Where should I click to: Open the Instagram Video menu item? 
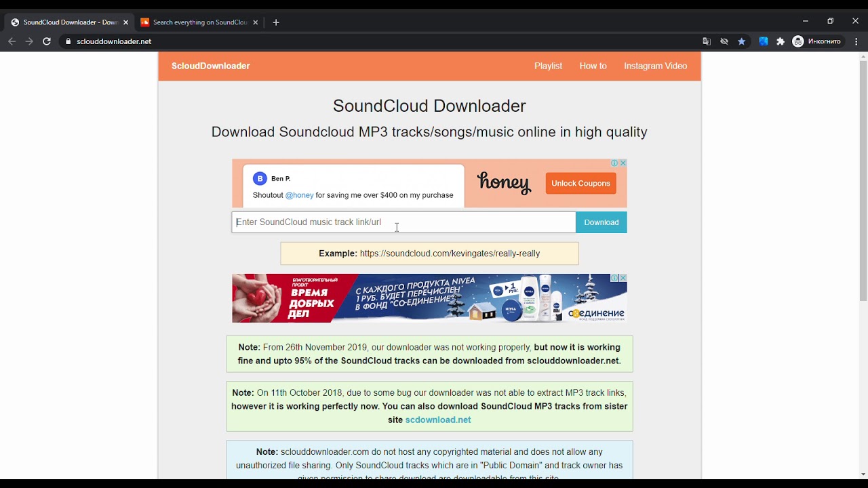pyautogui.click(x=655, y=66)
